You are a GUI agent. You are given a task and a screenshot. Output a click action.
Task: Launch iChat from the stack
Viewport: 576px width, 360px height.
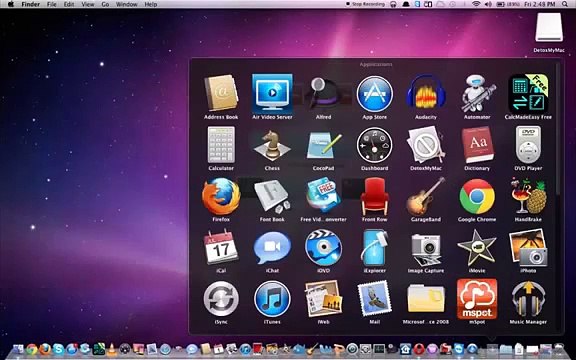point(272,248)
